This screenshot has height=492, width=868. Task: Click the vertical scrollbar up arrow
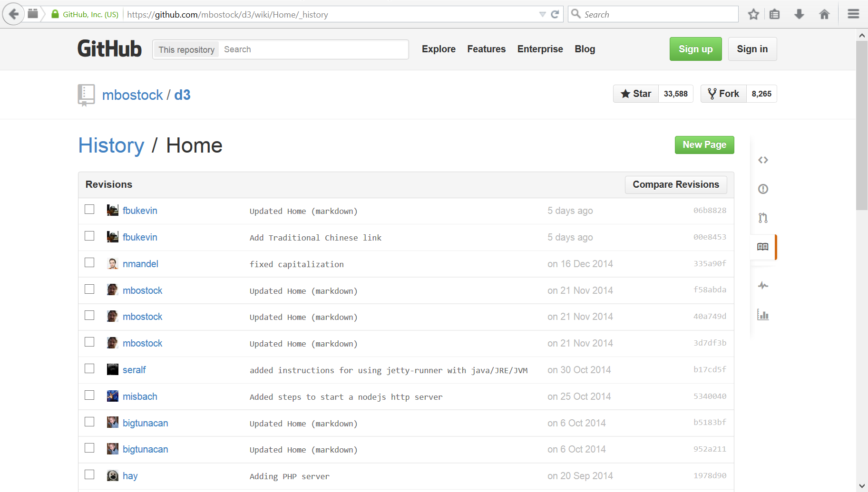pos(862,35)
